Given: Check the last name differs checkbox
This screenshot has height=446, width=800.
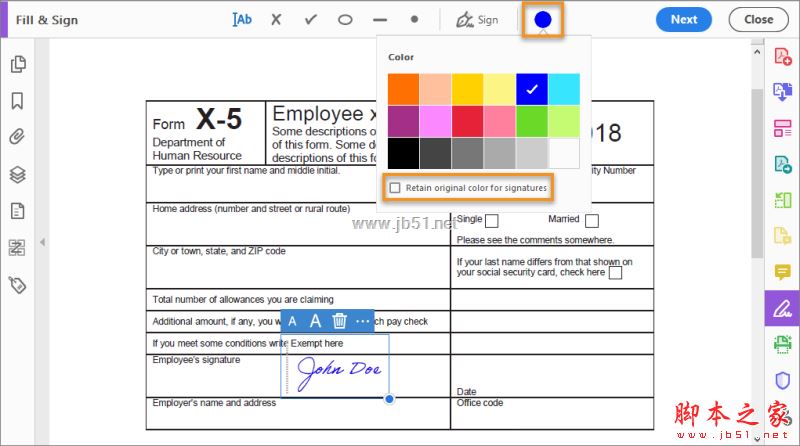Looking at the screenshot, I should click(x=616, y=273).
